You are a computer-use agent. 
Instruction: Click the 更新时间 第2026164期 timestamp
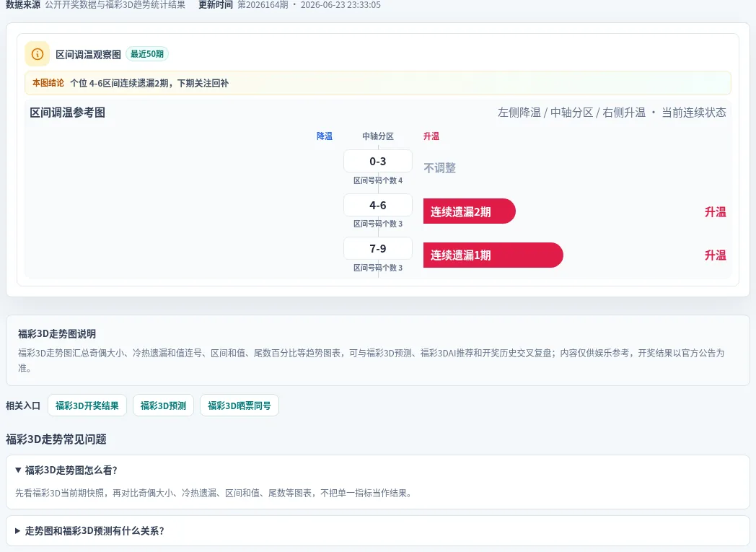290,5
